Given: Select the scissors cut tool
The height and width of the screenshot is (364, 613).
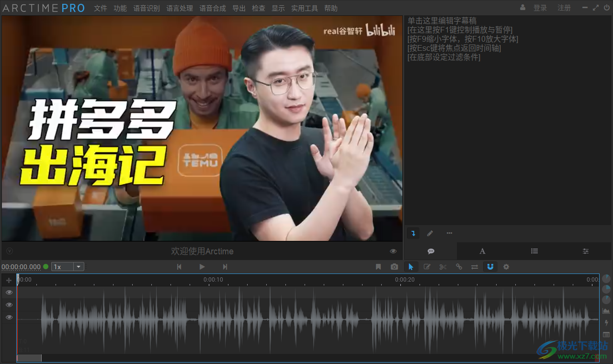Looking at the screenshot, I should point(443,267).
